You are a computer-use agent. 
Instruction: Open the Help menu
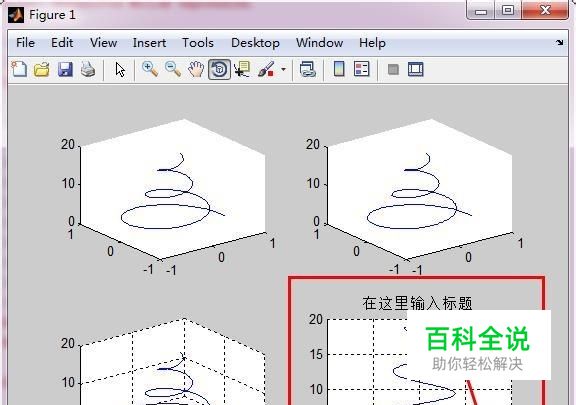(x=372, y=43)
